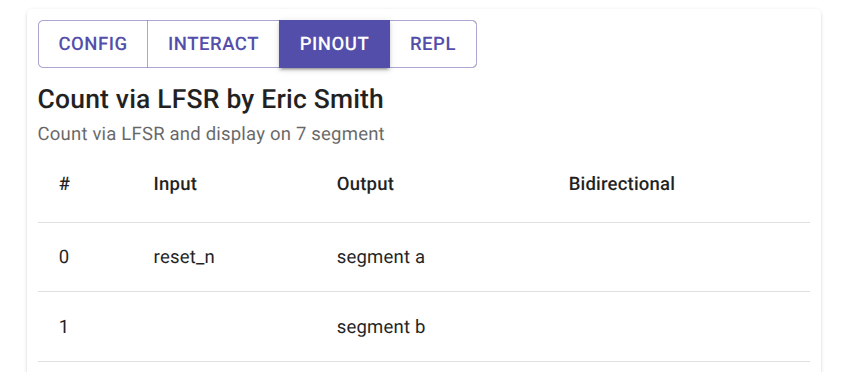Select the PINOUT tab

(334, 44)
